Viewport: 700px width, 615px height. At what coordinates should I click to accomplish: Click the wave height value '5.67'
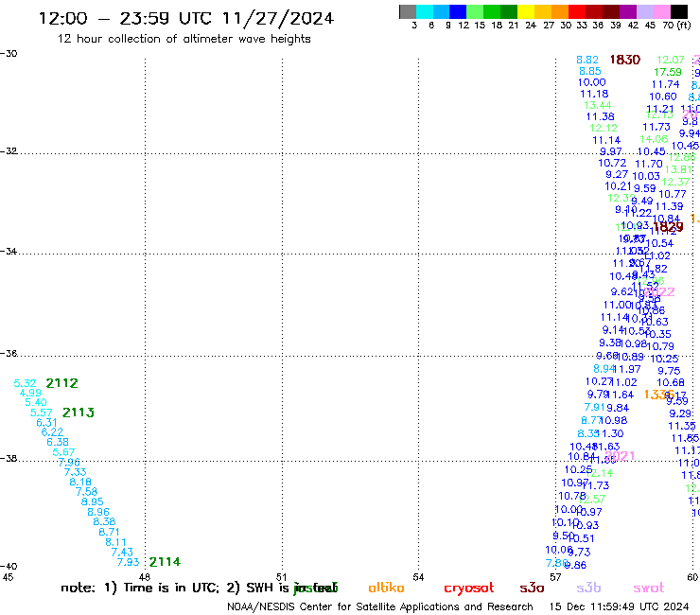tap(63, 452)
